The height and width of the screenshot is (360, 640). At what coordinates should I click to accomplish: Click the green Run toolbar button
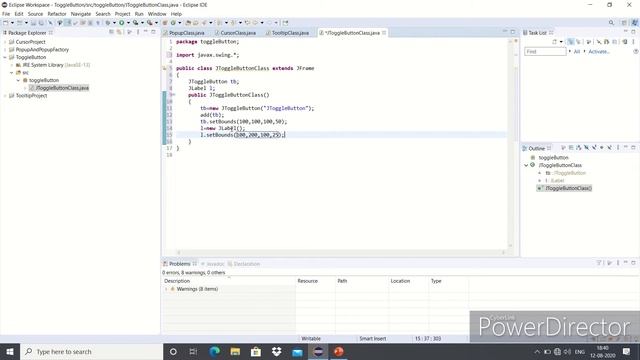point(122,23)
